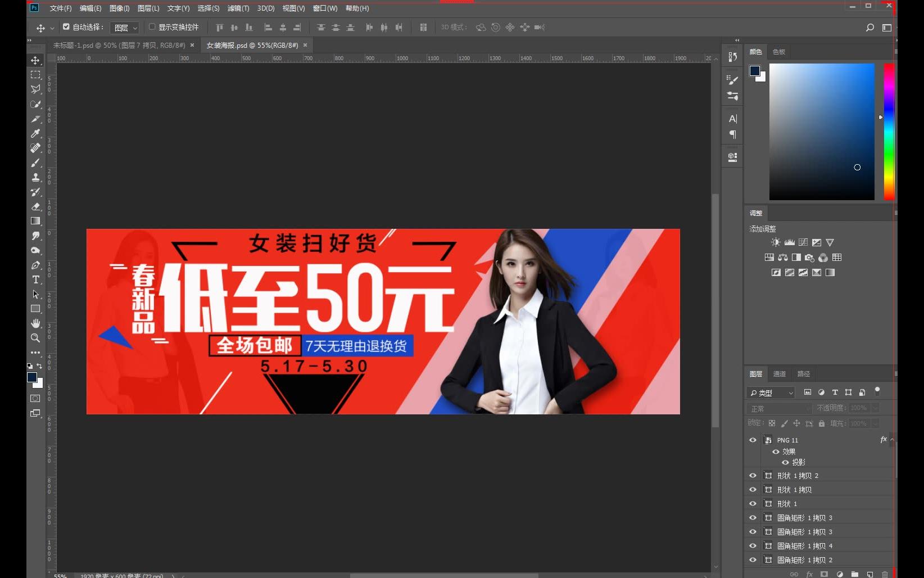This screenshot has height=578, width=924.
Task: Choose the Eyedropper tool
Action: point(35,133)
